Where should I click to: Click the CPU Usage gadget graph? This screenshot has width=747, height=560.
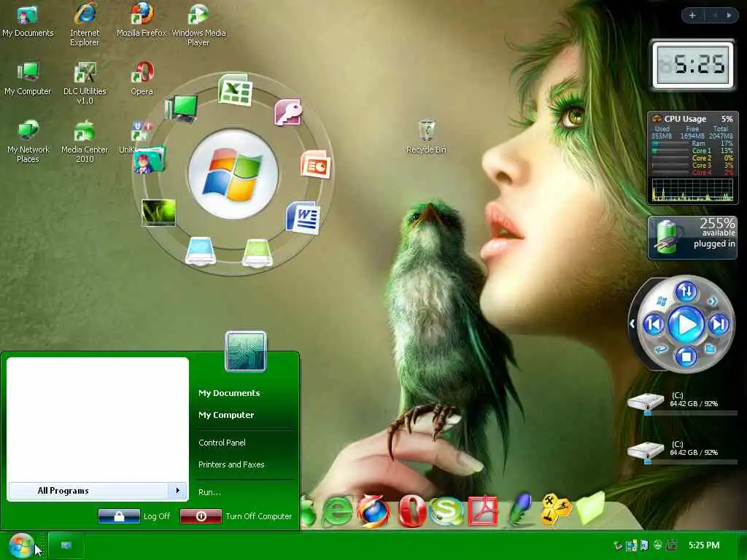(x=692, y=190)
